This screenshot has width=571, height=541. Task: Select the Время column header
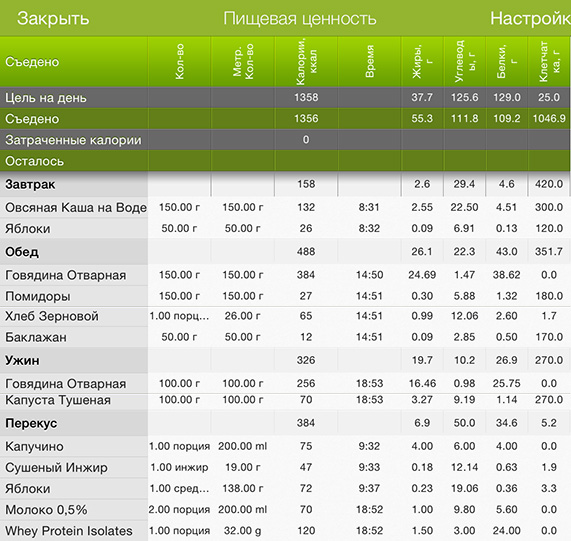click(369, 62)
